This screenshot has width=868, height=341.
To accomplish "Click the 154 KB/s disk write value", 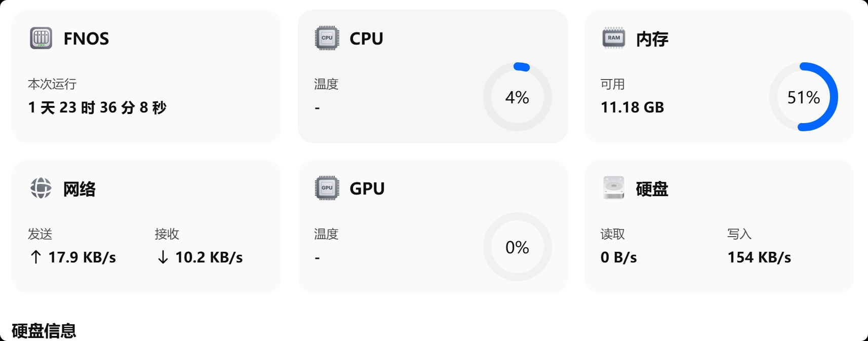I will [759, 257].
